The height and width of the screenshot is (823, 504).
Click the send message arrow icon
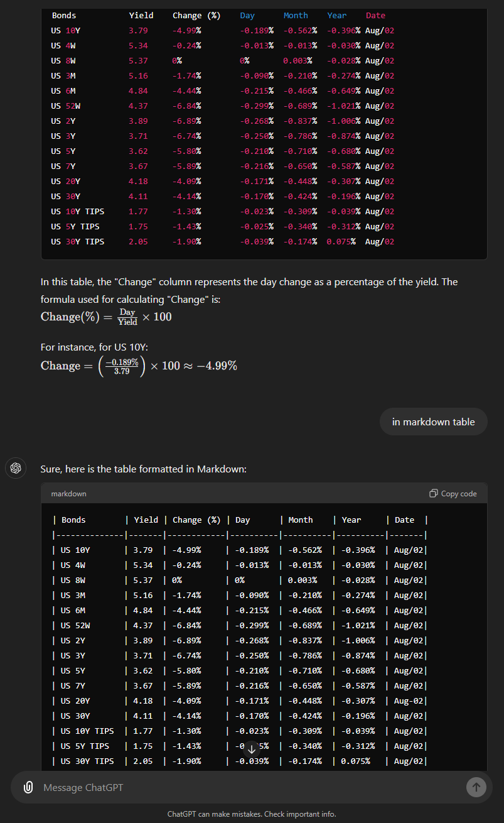(x=476, y=787)
